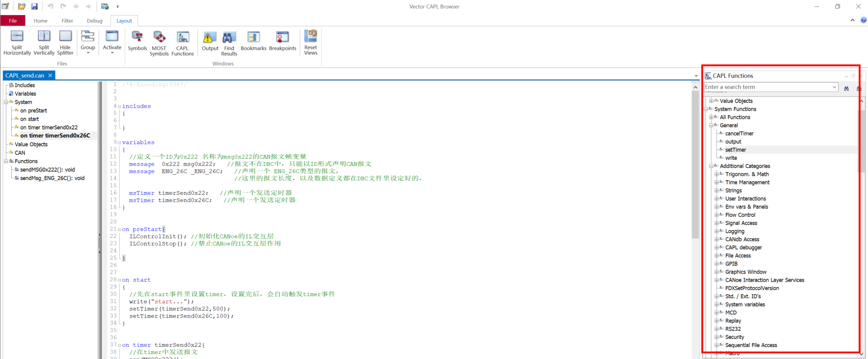Select Variables in the navigator tree
Viewport: 868px width, 359px height.
(x=25, y=94)
